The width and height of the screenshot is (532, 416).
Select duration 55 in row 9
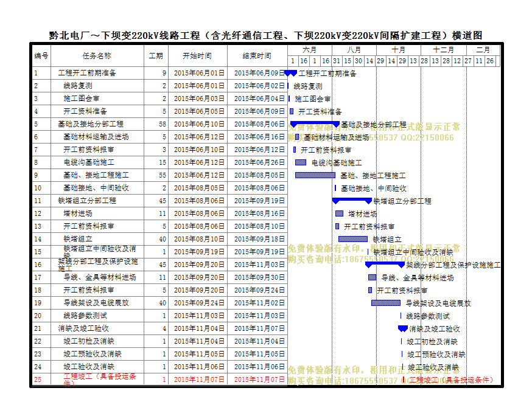pyautogui.click(x=163, y=175)
